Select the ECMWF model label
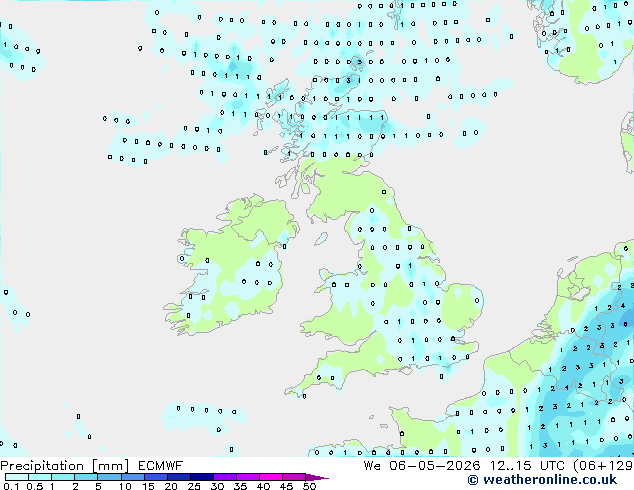The width and height of the screenshot is (634, 490). (x=161, y=466)
